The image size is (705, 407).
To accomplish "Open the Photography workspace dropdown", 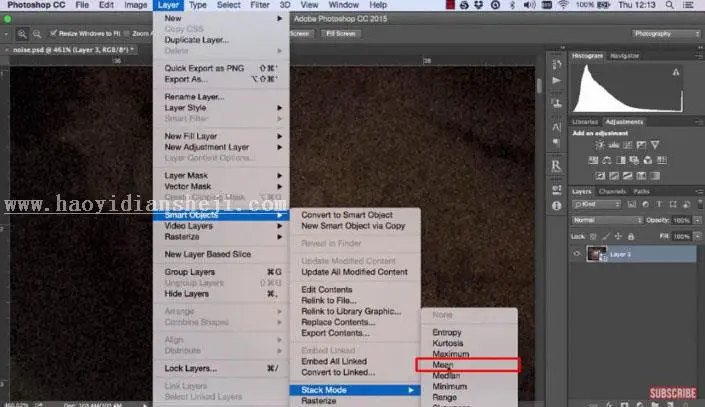I will [x=666, y=34].
